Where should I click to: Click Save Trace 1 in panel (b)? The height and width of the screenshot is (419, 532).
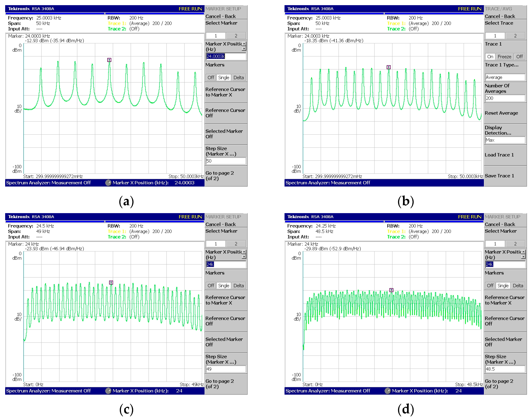click(x=505, y=176)
